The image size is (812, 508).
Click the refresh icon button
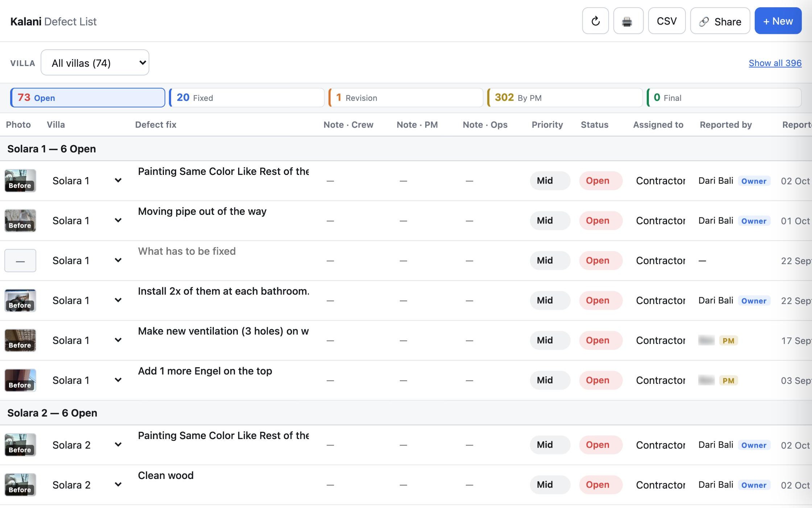595,21
